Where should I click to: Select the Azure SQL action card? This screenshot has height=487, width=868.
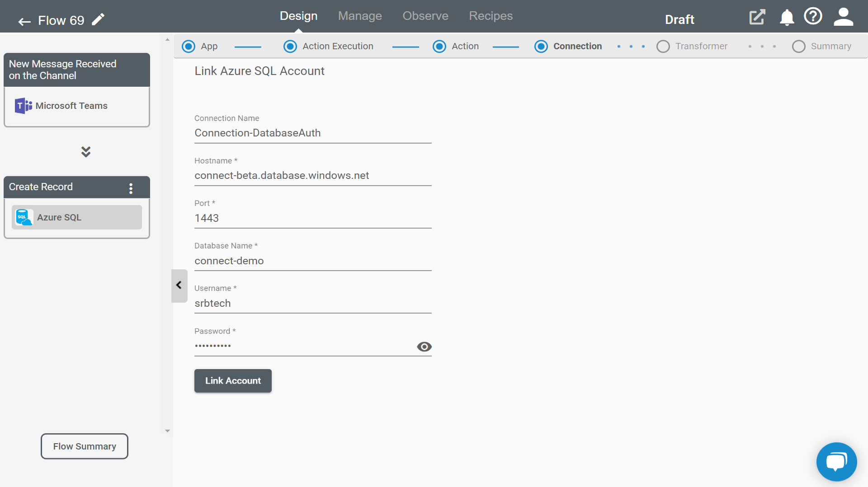coord(77,217)
